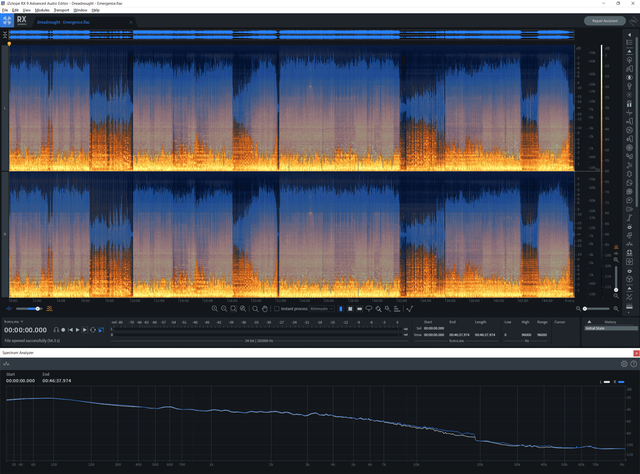
Task: Click the Rewind to start button
Action: click(x=70, y=330)
